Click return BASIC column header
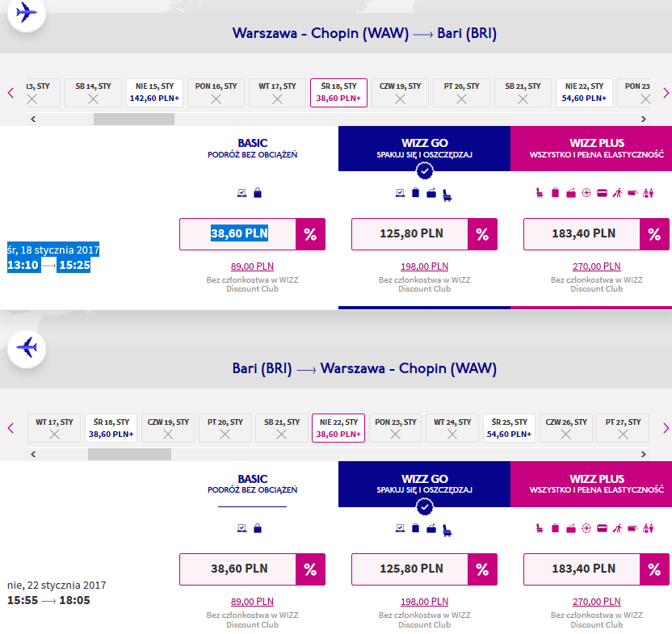 coord(253,484)
